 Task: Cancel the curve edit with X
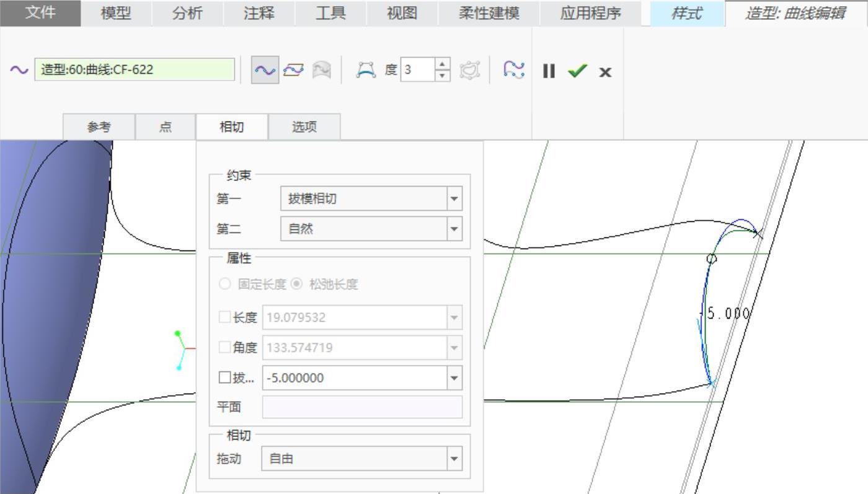point(605,72)
